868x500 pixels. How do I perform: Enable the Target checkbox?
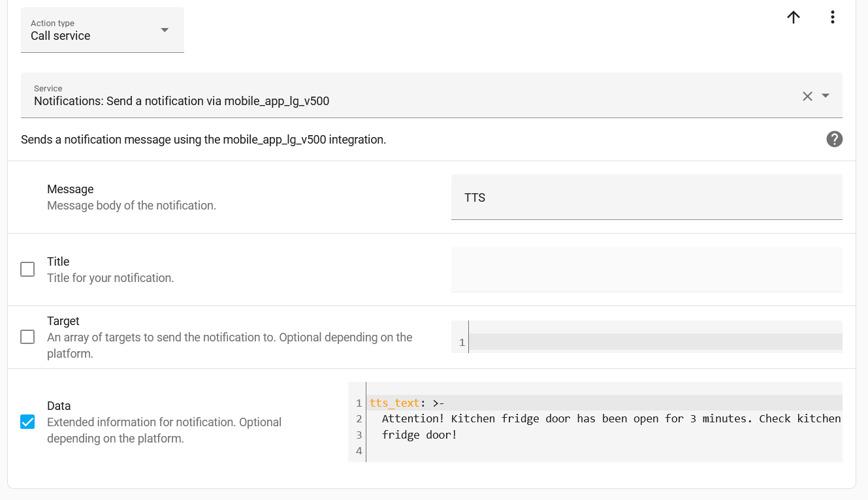27,337
